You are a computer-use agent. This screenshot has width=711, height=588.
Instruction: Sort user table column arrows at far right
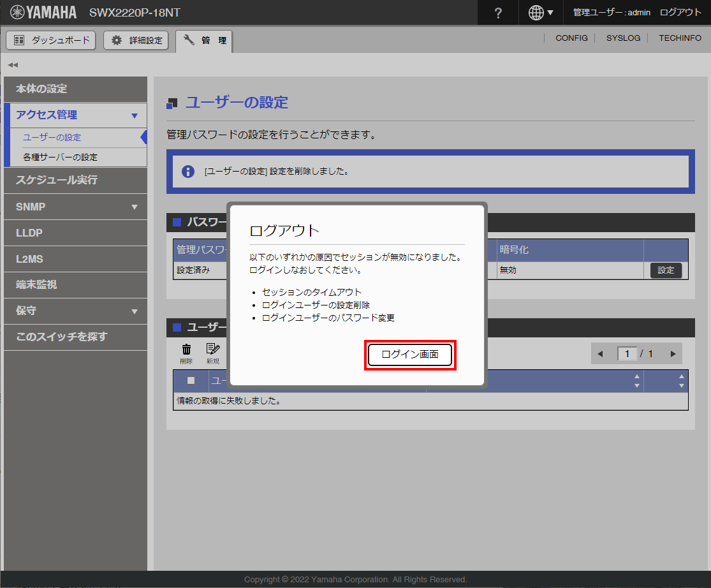[681, 381]
